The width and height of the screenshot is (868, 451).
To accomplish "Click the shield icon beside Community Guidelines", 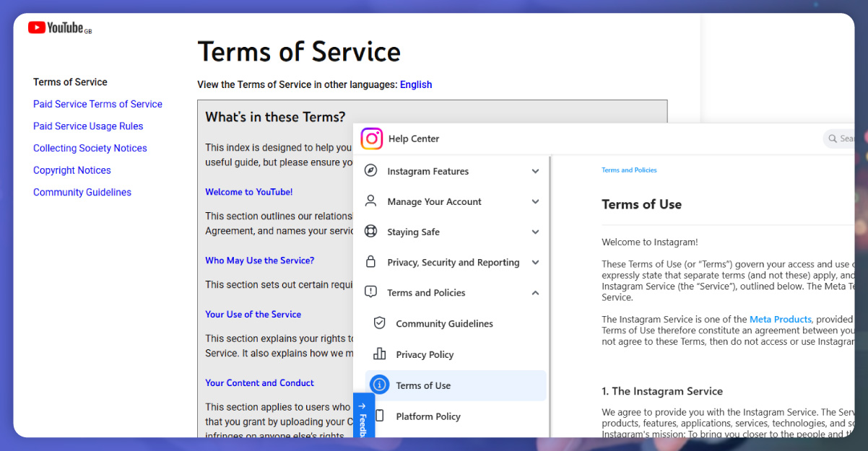I will click(379, 323).
